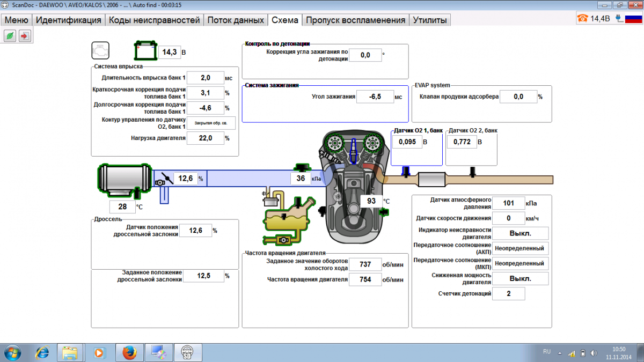
Task: Open the Меню tab
Action: pos(16,20)
